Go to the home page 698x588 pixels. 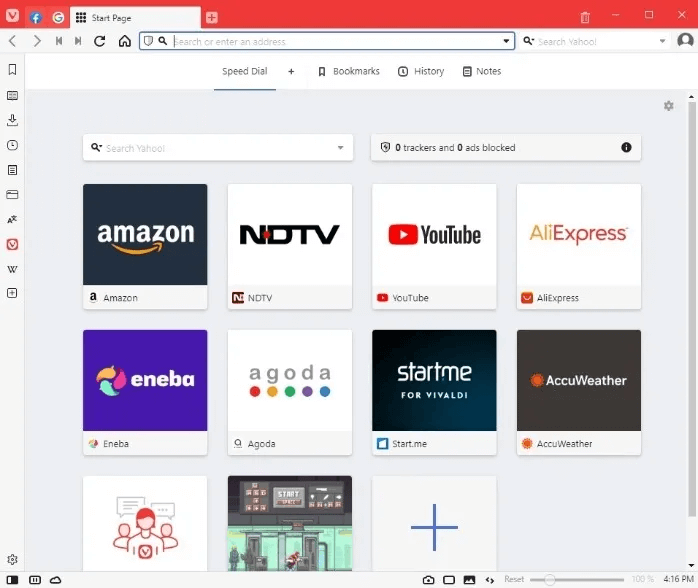coord(125,41)
